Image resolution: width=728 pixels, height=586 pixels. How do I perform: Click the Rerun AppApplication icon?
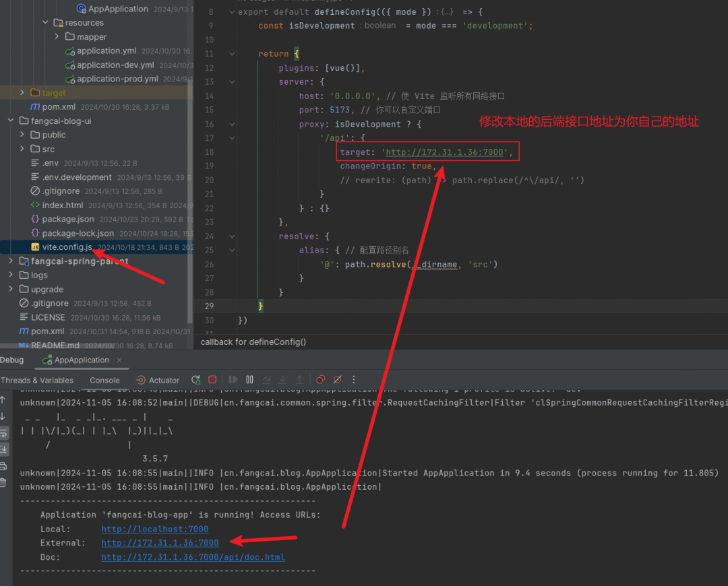(196, 379)
